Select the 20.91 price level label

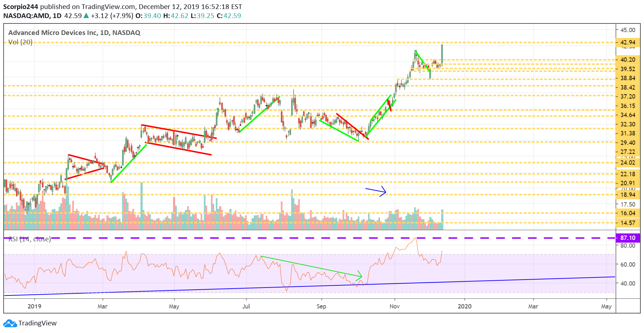[628, 183]
